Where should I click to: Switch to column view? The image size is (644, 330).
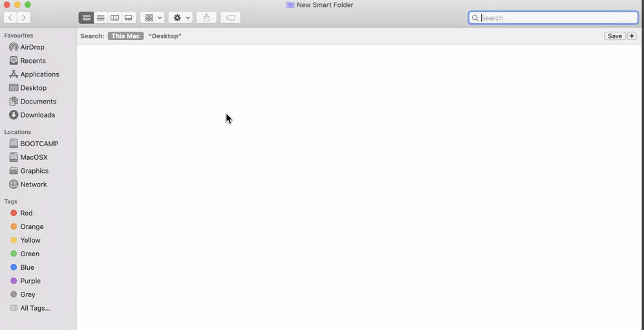(x=114, y=17)
